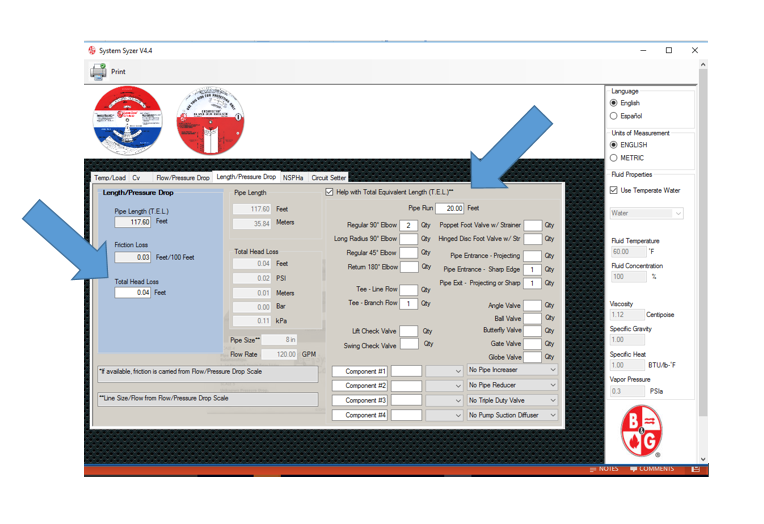The width and height of the screenshot is (764, 524).
Task: Click Gate Valve quantity field
Action: [532, 344]
